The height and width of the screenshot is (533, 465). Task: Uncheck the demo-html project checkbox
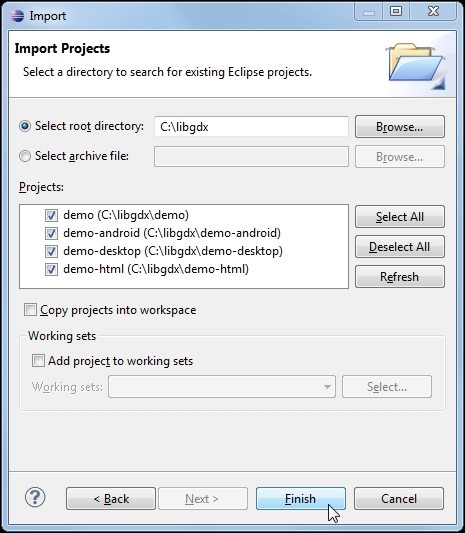tap(51, 269)
